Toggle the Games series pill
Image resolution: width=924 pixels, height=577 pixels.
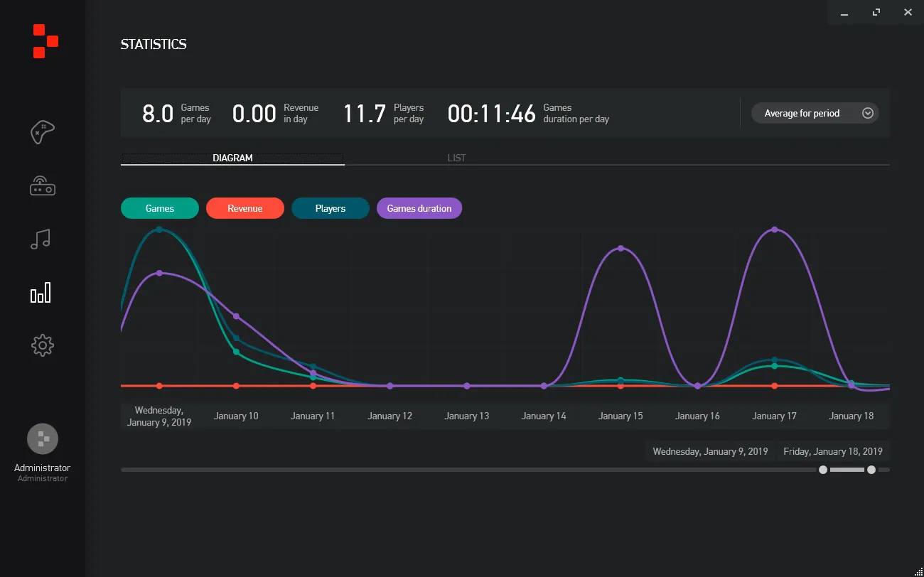pos(160,208)
